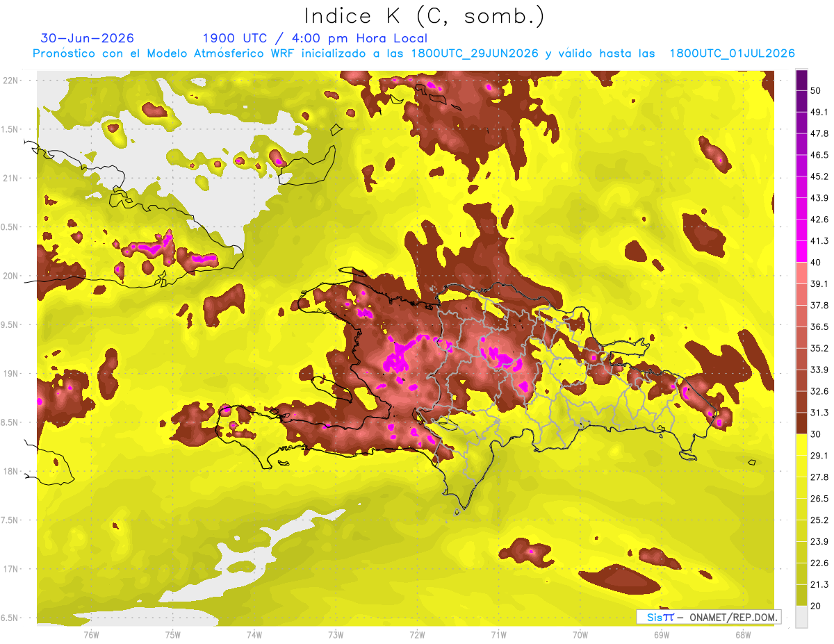Screen dimensions: 834x644
Task: Click the salmon swatch between 39.1 and 40
Action: coord(801,272)
